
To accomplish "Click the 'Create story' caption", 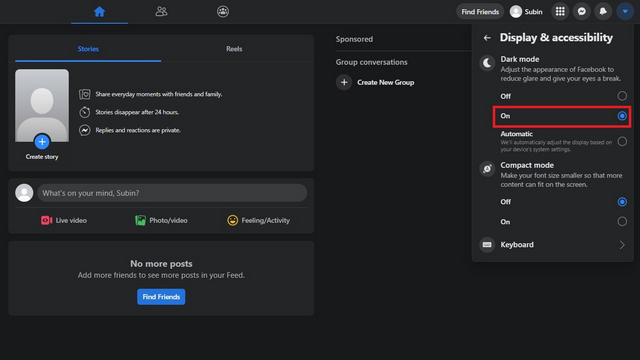I will tap(42, 157).
